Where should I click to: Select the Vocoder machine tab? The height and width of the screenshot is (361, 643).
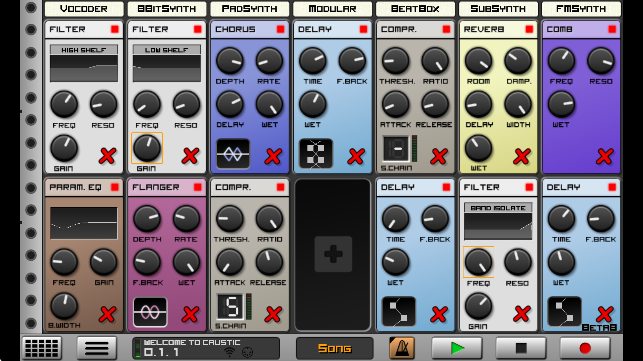(84, 9)
